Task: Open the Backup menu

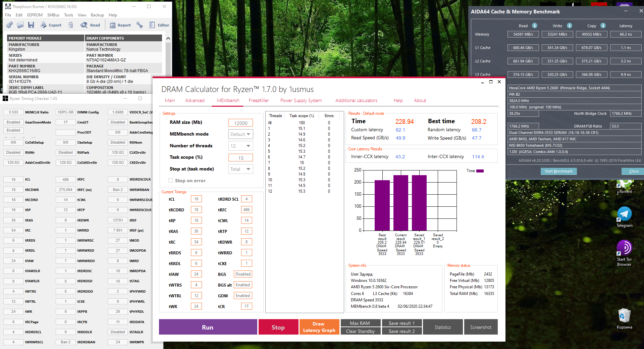Action: [97, 15]
